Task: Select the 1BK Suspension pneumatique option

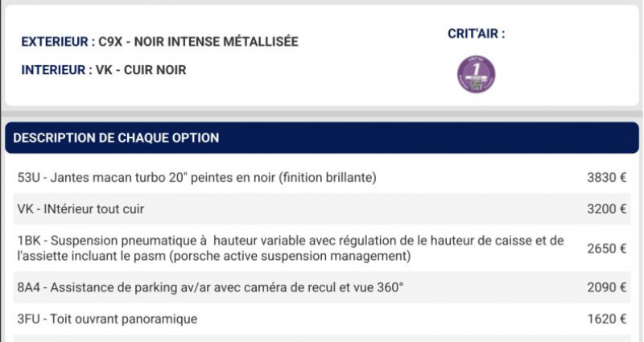Action: coord(321,249)
